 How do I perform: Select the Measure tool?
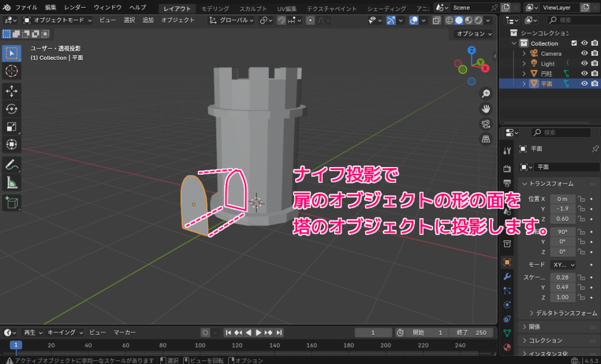point(11,182)
